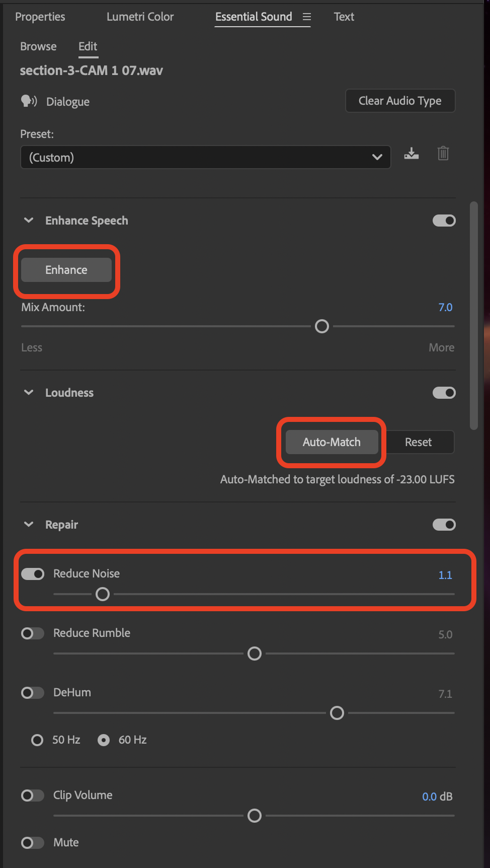Click the Dialogue audio type icon
The image size is (490, 868).
[29, 101]
